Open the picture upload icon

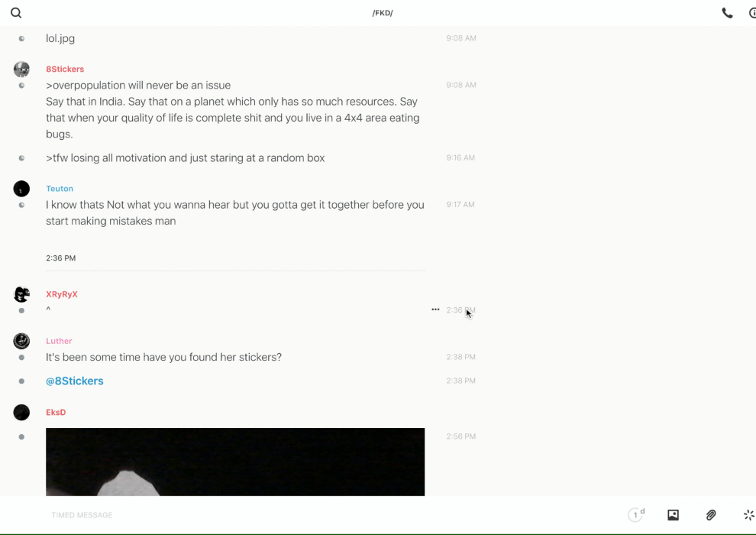(673, 515)
